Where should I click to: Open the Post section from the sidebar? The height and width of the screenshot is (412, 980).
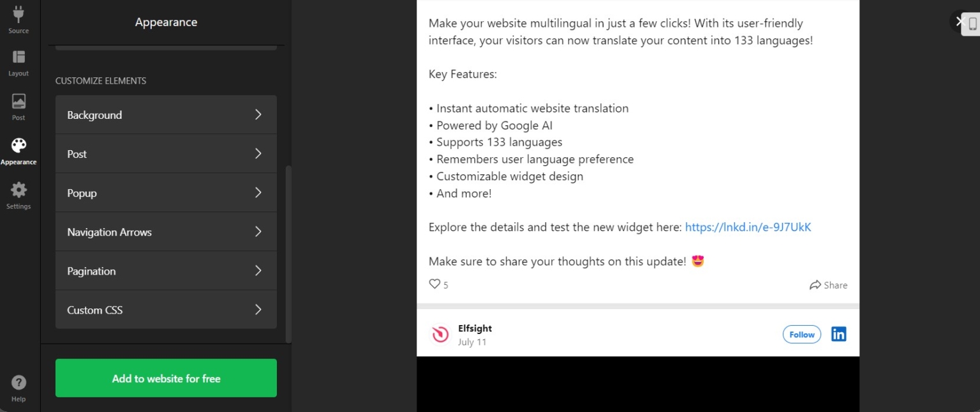(x=18, y=104)
